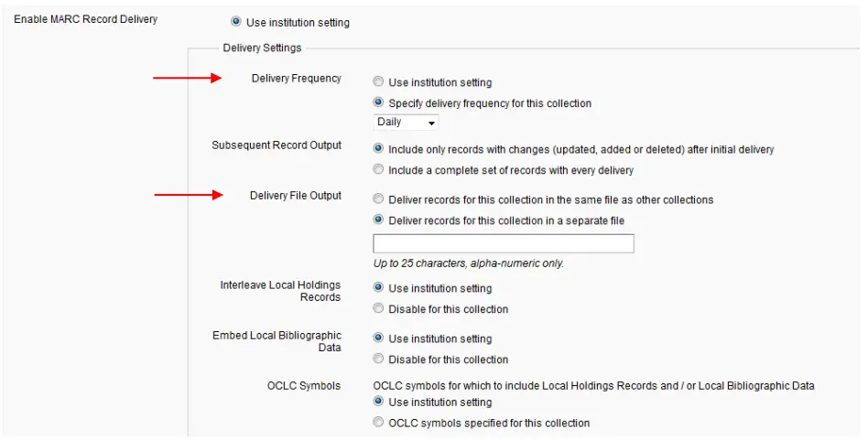Click the Delivery Settings group heading
This screenshot has height=440, width=868.
point(262,48)
